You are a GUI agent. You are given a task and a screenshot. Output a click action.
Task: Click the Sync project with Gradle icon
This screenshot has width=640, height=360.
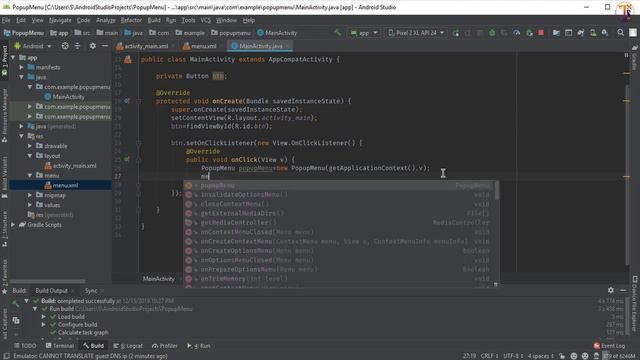click(x=580, y=33)
